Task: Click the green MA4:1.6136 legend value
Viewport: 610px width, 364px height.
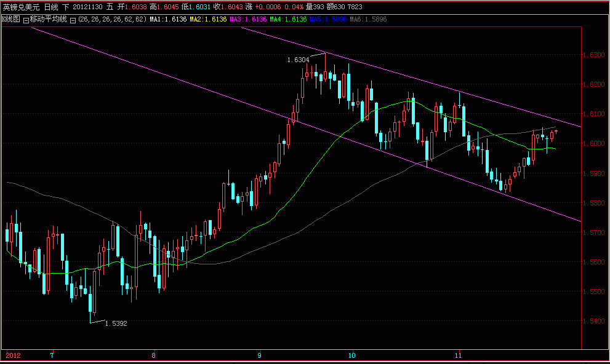Action: pos(288,20)
